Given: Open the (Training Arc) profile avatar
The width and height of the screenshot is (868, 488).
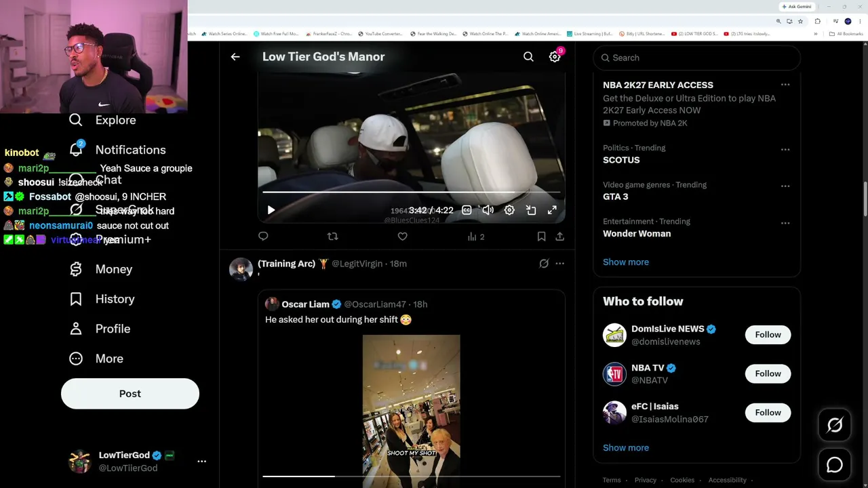Looking at the screenshot, I should click(241, 269).
